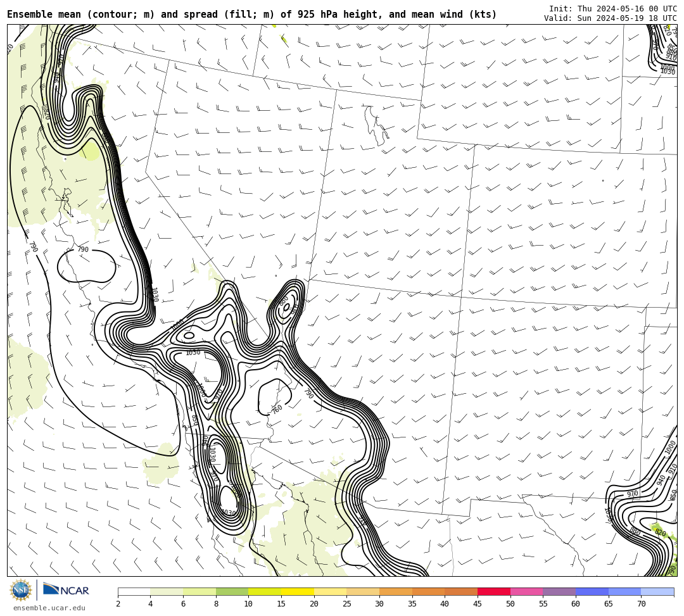Click the color bar tick label 25

click(x=347, y=604)
